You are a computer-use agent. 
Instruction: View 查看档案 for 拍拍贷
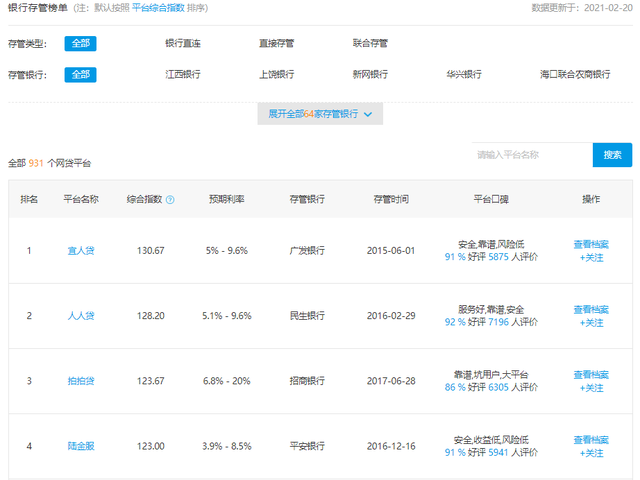coord(591,375)
